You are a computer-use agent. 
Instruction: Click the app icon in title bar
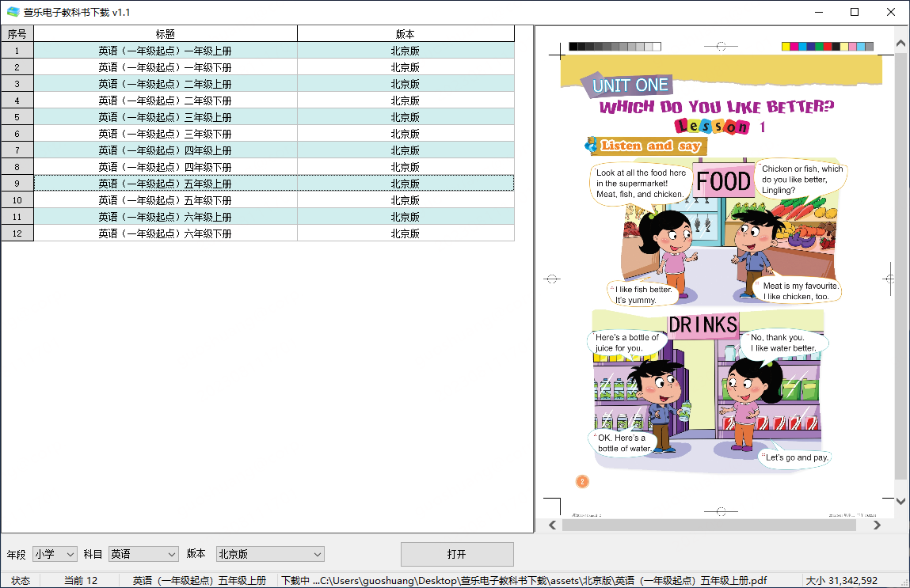pyautogui.click(x=13, y=12)
